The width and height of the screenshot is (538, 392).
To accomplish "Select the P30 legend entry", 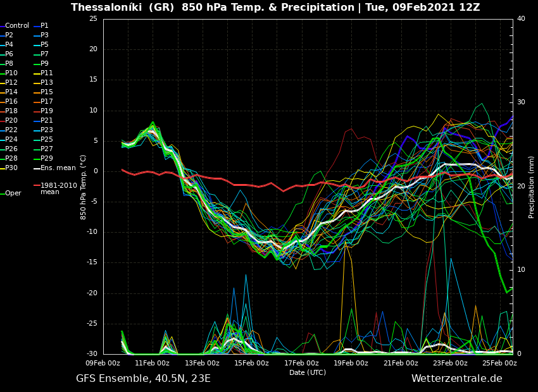I will coord(11,168).
